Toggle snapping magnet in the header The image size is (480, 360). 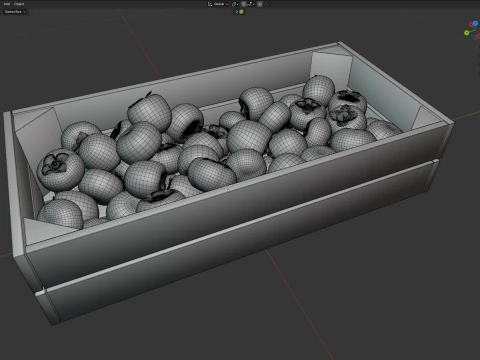click(244, 4)
